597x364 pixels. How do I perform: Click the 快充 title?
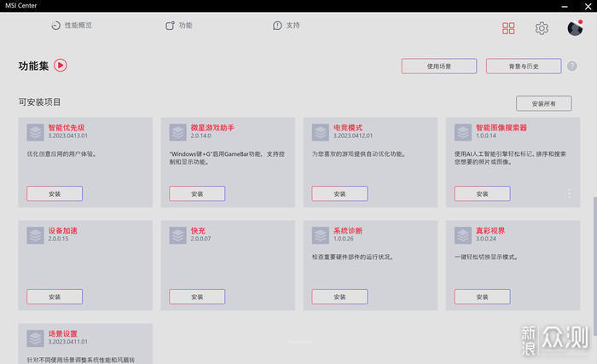coord(198,231)
